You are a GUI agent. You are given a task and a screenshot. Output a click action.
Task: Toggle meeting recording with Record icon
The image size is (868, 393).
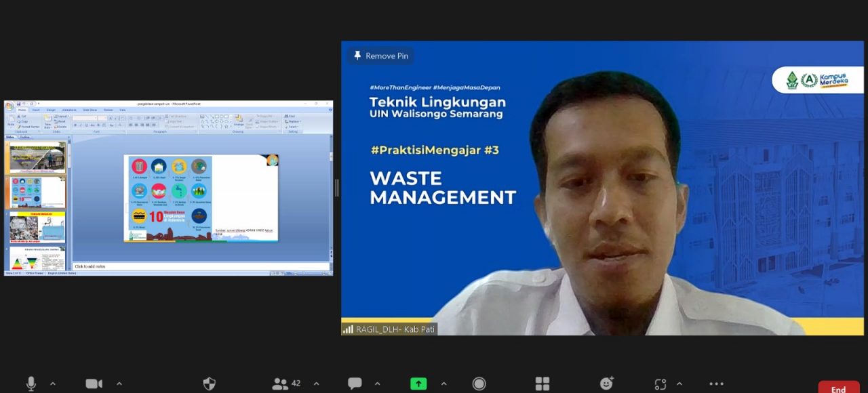tap(479, 384)
